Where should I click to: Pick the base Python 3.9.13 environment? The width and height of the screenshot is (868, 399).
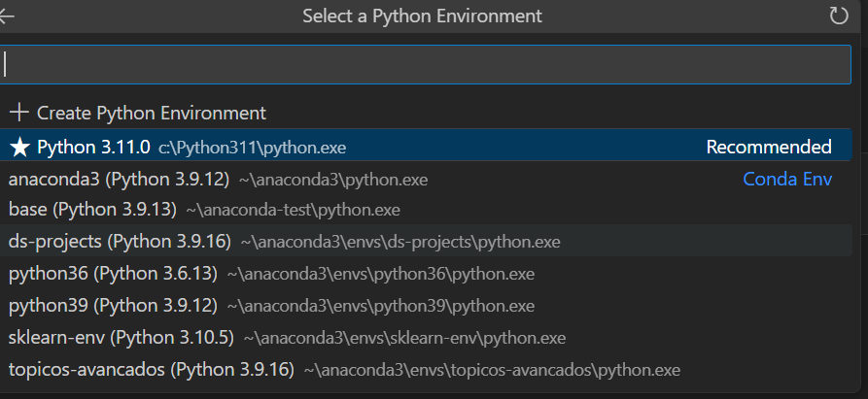92,209
